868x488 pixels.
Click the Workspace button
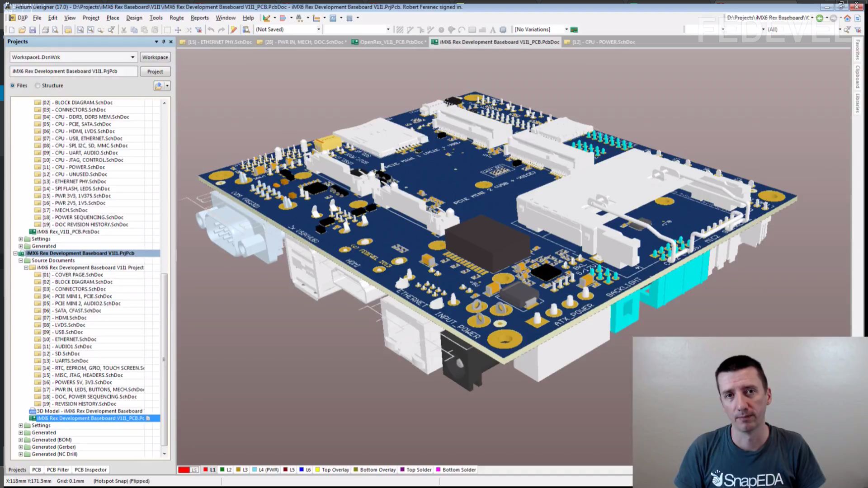pos(155,57)
